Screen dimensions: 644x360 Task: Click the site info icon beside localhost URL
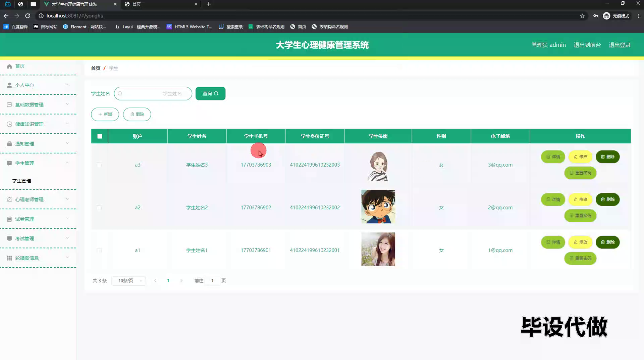pos(41,16)
